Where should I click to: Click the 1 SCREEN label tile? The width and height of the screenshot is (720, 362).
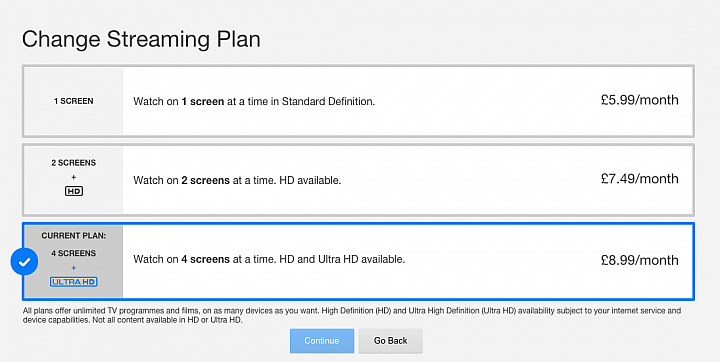73,101
